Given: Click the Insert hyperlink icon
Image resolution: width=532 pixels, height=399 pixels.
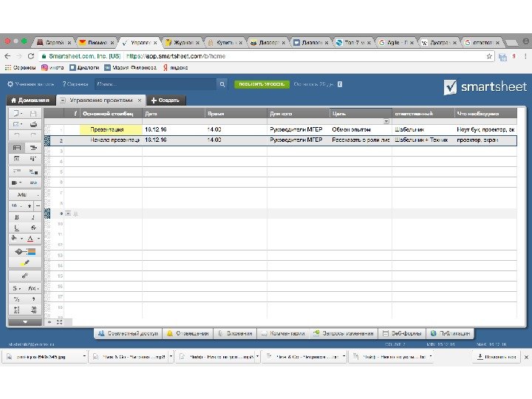Looking at the screenshot, I should point(25,276).
